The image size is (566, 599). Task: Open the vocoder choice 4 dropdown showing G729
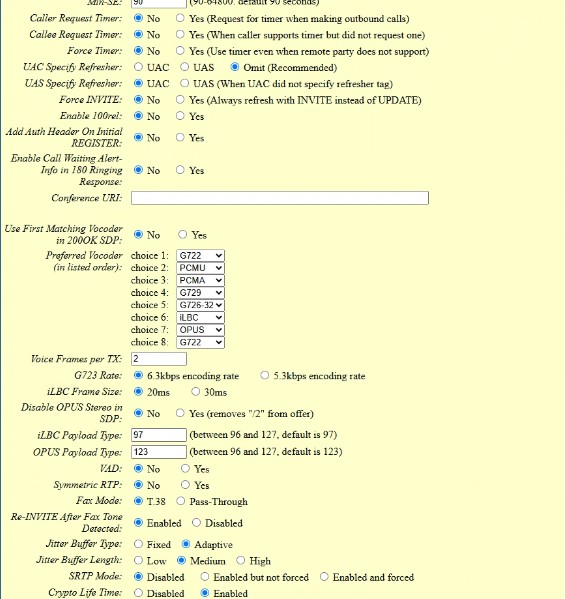[x=201, y=293]
